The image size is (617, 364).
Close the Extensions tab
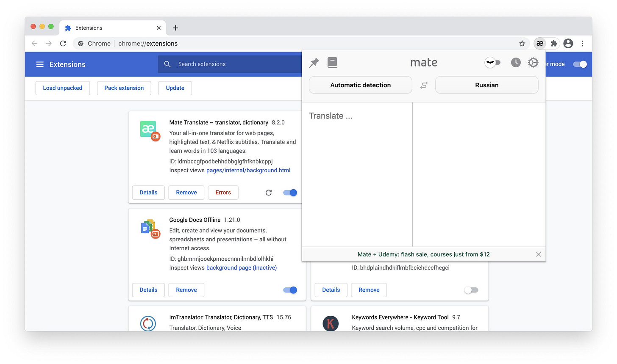pos(158,28)
